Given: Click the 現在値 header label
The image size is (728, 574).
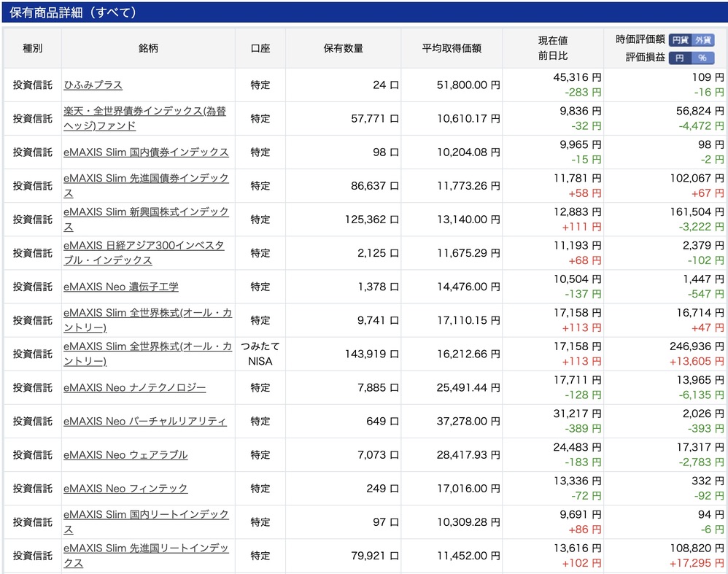Looking at the screenshot, I should tap(552, 40).
